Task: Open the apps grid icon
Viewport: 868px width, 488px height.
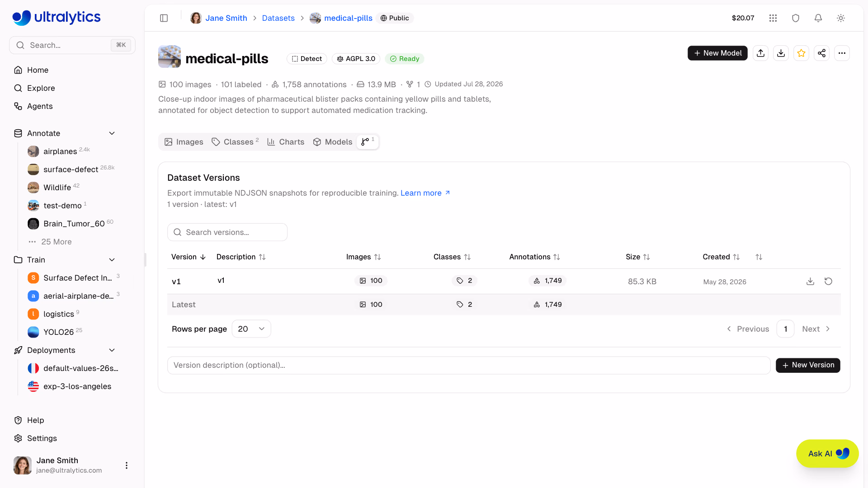Action: pyautogui.click(x=773, y=18)
